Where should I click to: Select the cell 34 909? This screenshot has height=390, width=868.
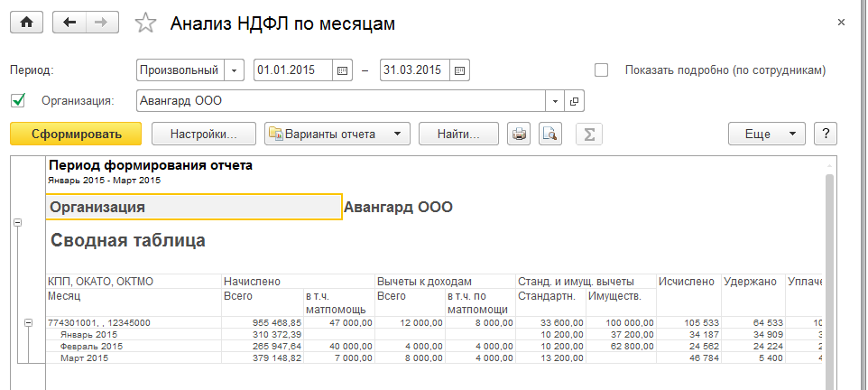(753, 335)
